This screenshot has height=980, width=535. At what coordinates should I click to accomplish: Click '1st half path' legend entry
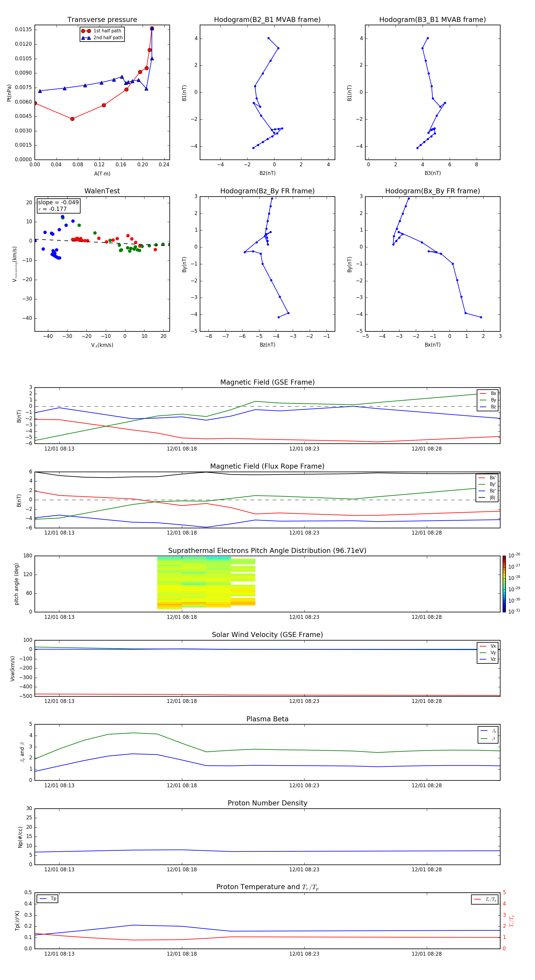coord(101,31)
